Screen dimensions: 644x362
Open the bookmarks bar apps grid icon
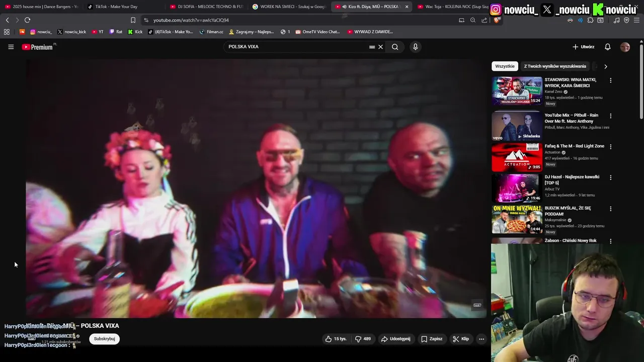(x=7, y=32)
